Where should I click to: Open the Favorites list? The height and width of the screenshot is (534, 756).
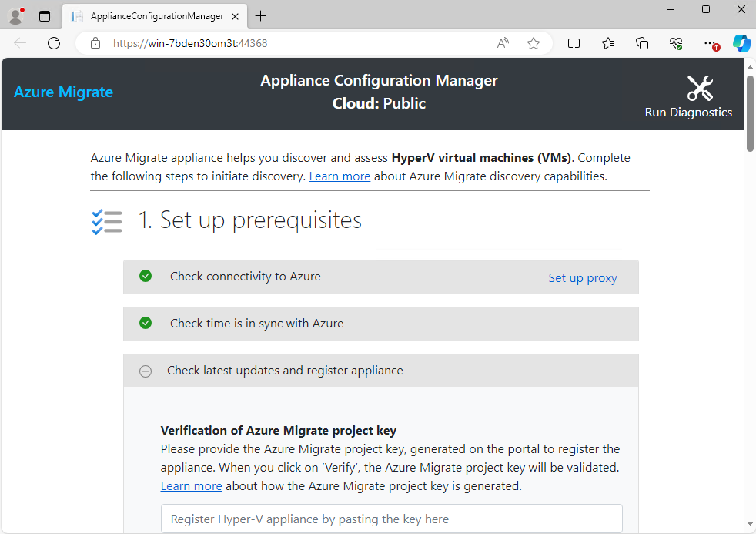(608, 43)
